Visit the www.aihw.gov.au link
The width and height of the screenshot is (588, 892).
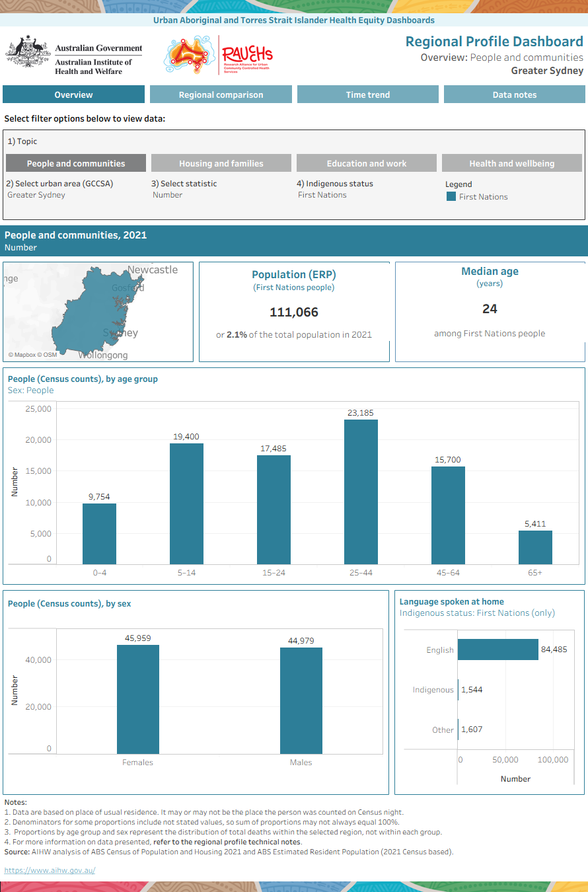point(50,870)
